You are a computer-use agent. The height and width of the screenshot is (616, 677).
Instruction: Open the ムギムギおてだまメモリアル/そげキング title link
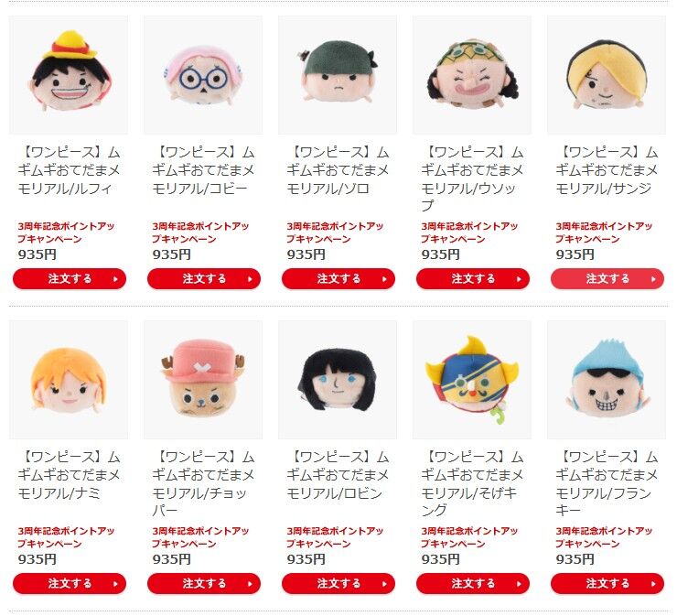point(472,483)
